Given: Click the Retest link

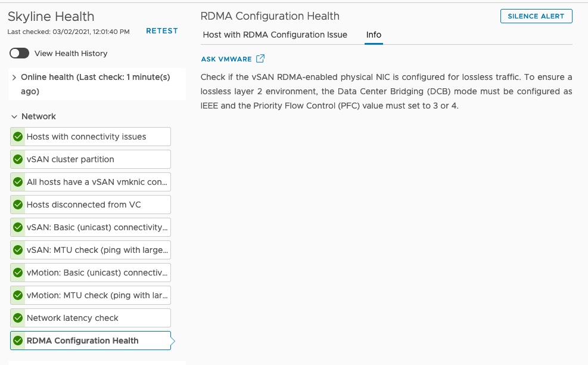Looking at the screenshot, I should (161, 31).
